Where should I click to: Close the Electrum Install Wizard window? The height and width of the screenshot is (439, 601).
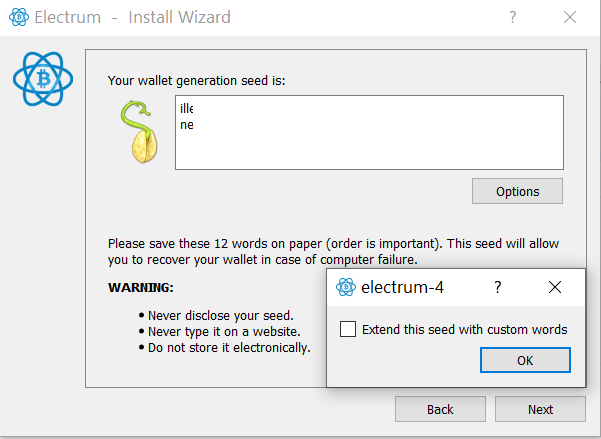[570, 17]
